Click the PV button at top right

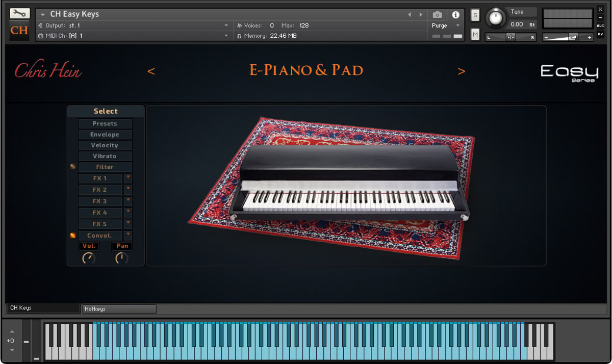point(600,34)
